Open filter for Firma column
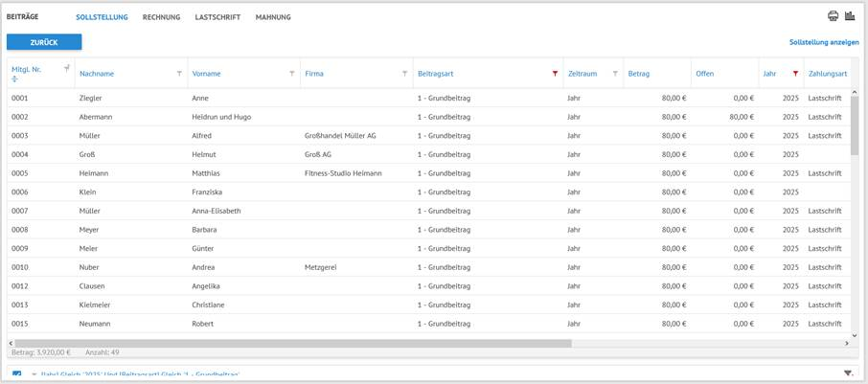The image size is (868, 384). pyautogui.click(x=404, y=74)
